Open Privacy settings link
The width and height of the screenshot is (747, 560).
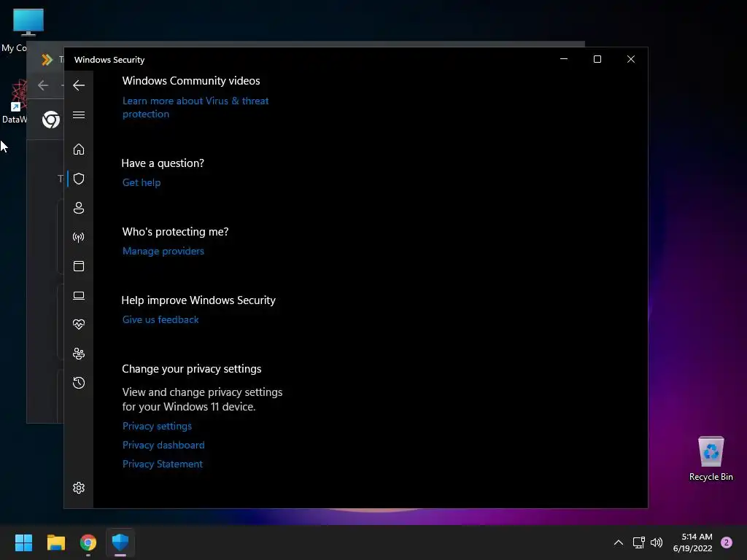[x=158, y=426]
